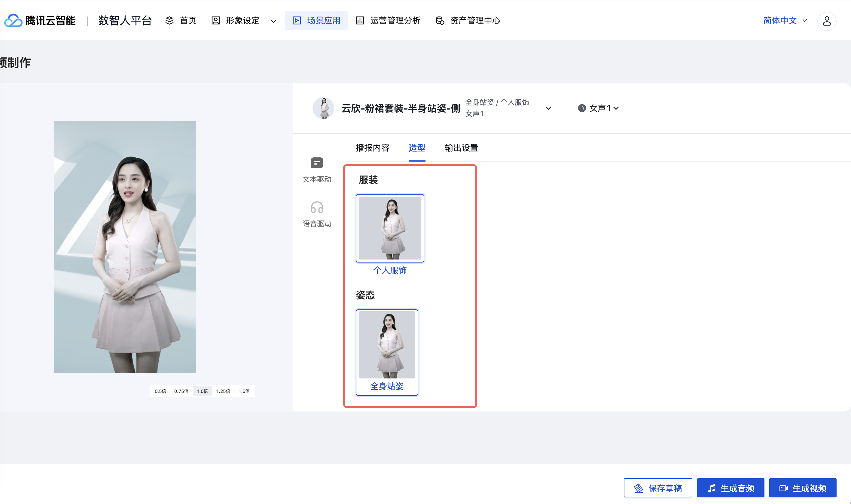
Task: Expand the 形象设定 menu chevron
Action: coord(273,21)
